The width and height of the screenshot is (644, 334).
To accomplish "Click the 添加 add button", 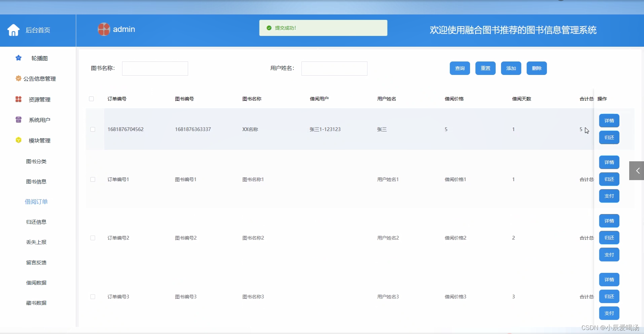I will [511, 68].
